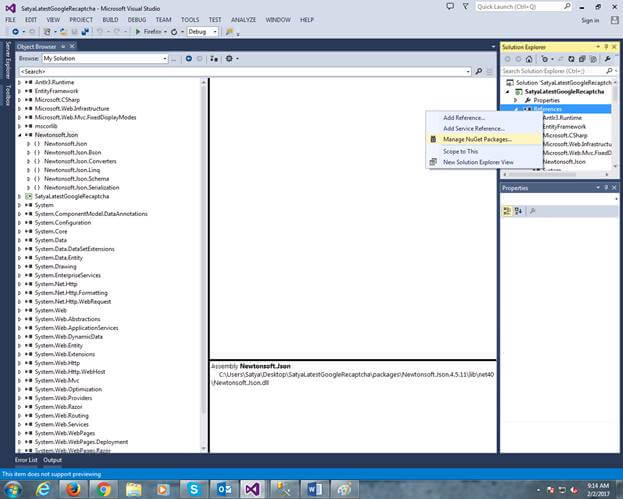Choose Add Reference from context menu
This screenshot has height=499, width=623.
click(484, 118)
